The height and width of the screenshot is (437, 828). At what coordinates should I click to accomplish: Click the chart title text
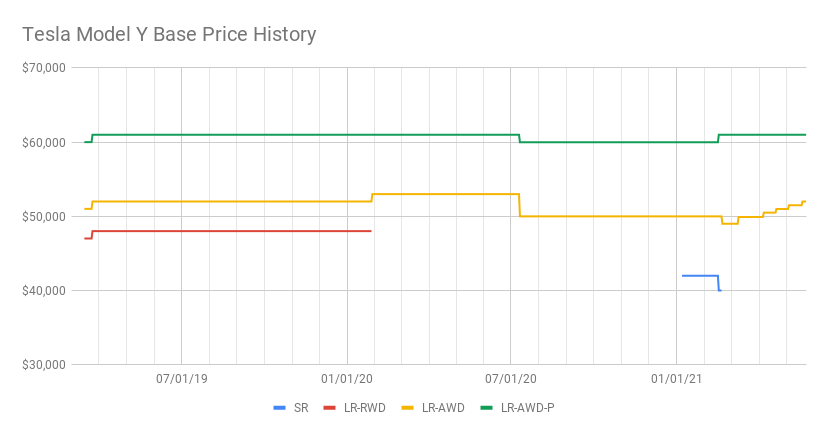pos(169,35)
